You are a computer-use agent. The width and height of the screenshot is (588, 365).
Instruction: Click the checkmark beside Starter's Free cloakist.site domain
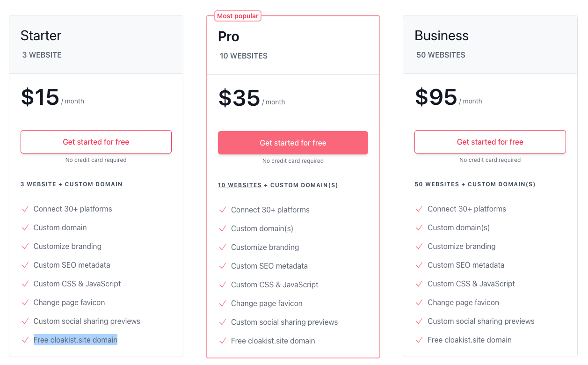point(25,340)
